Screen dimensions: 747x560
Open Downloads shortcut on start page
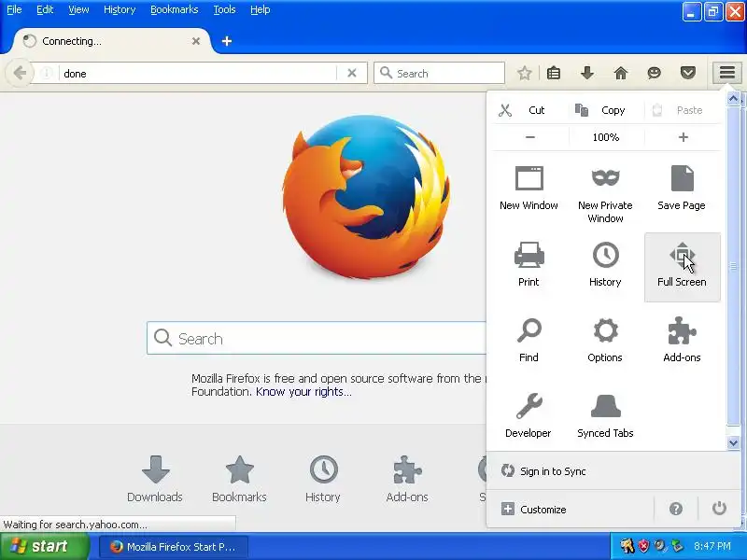(x=155, y=479)
